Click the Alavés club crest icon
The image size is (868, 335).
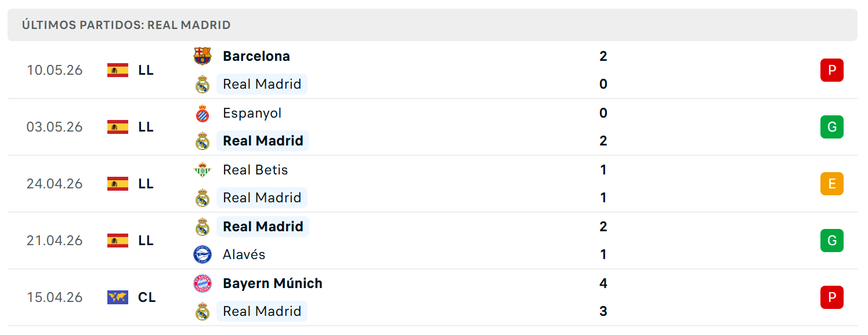click(x=202, y=254)
